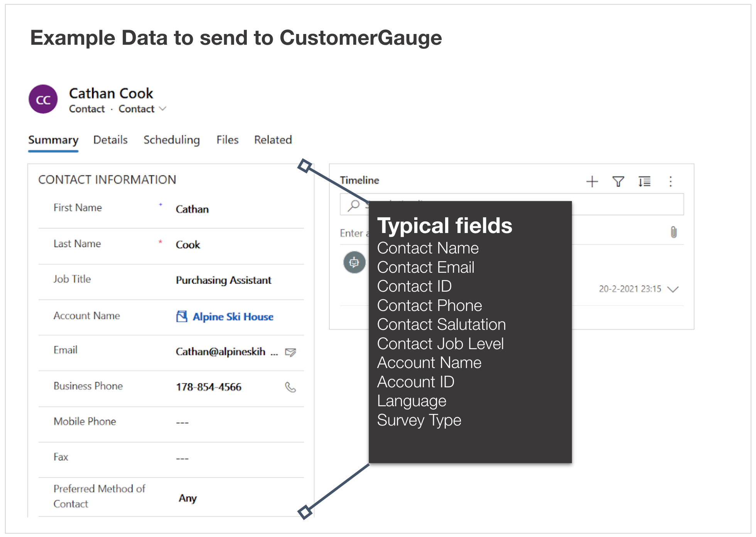
Task: Click the Job Title value Purchasing Assistant
Action: (x=223, y=280)
